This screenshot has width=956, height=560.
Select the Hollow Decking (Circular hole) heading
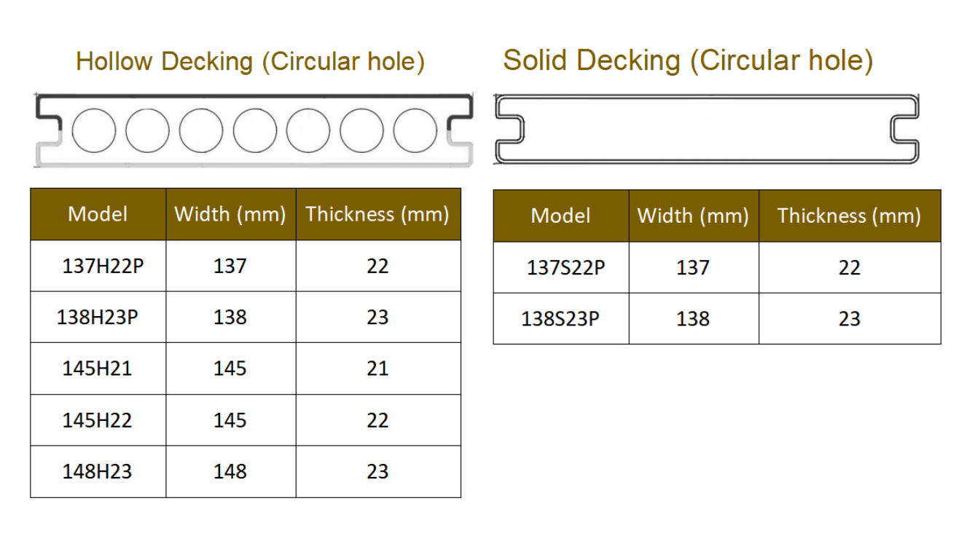point(250,61)
